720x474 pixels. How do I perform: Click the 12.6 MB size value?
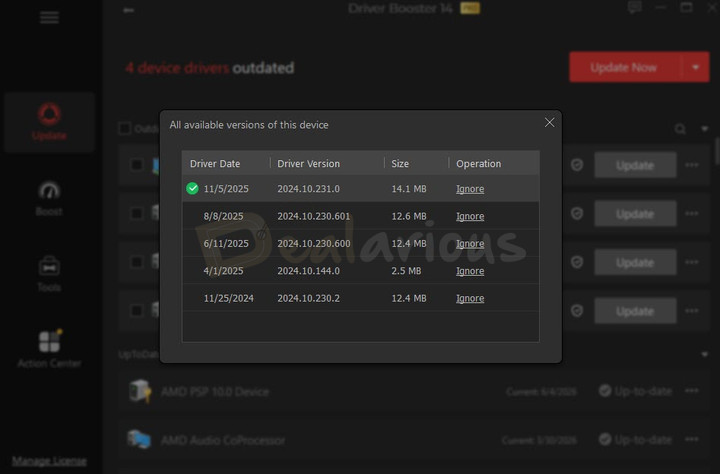[409, 216]
